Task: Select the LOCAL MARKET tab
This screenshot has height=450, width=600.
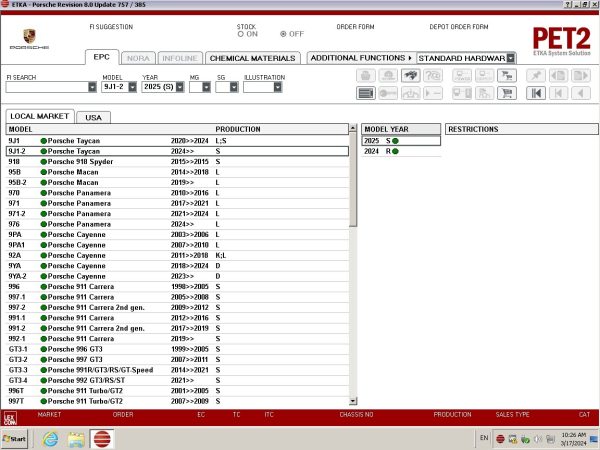Action: pos(40,116)
